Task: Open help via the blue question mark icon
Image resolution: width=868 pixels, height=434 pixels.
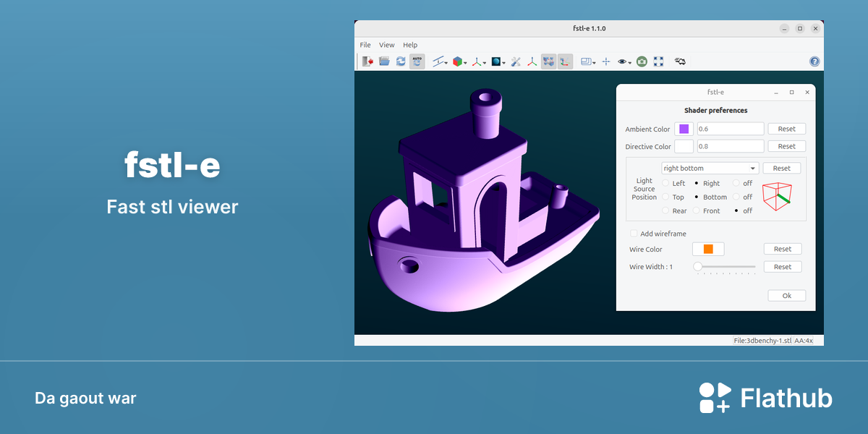Action: click(814, 61)
